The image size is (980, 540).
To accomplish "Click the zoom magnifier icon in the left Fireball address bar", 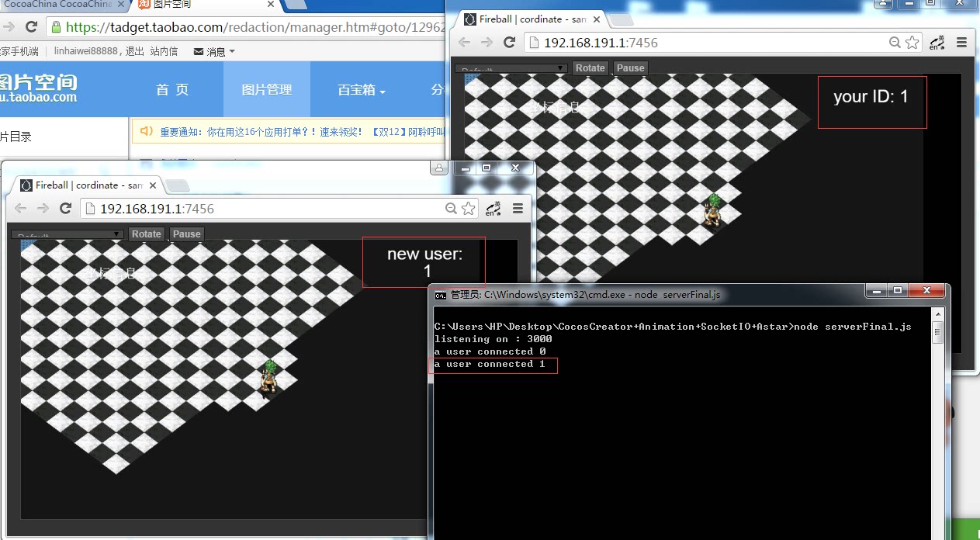I will (451, 209).
